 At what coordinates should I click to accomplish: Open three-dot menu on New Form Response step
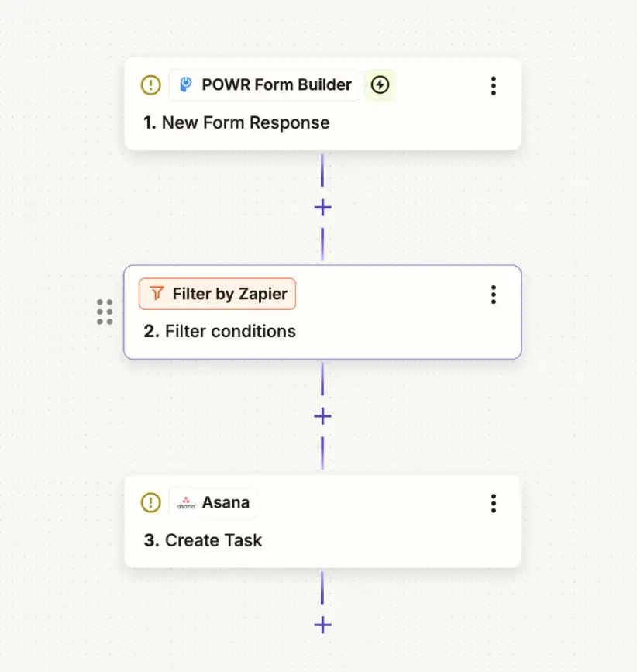click(494, 86)
